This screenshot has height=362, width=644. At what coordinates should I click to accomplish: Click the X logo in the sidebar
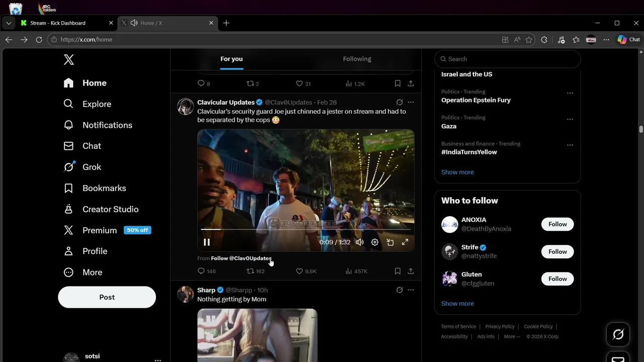pos(69,59)
